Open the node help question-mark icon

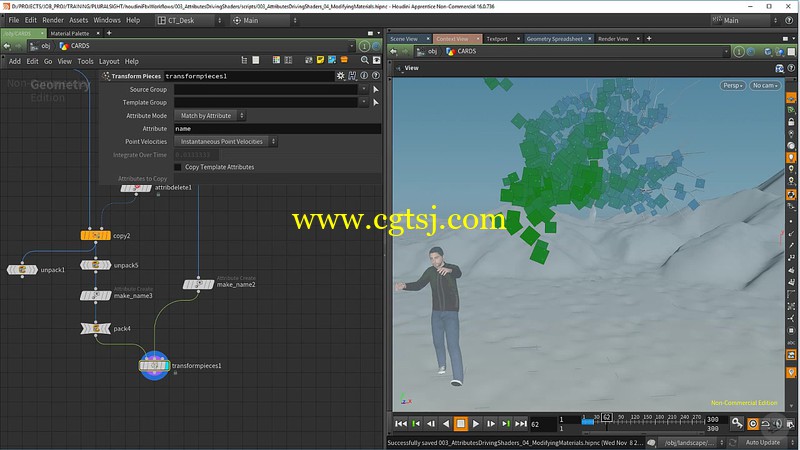pos(376,76)
